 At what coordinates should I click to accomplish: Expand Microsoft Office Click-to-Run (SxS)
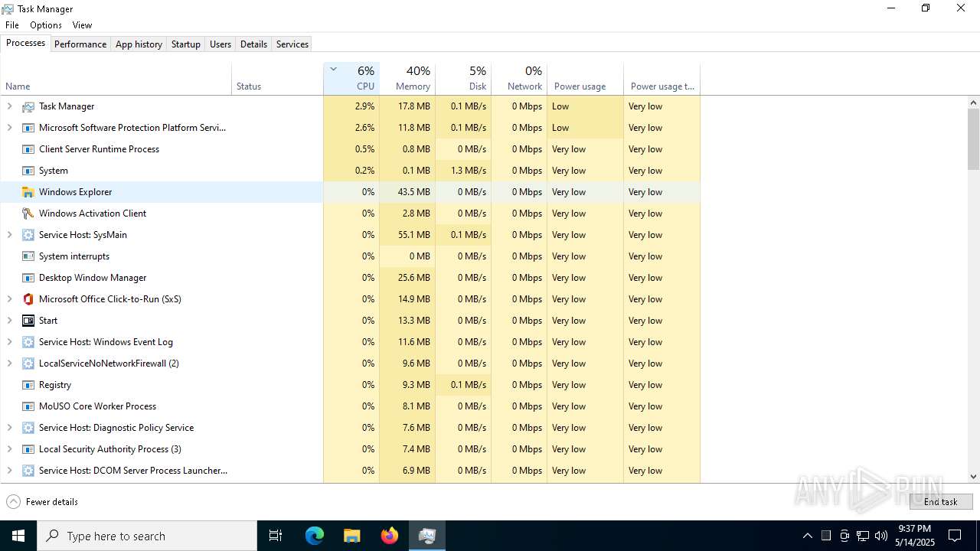click(10, 299)
